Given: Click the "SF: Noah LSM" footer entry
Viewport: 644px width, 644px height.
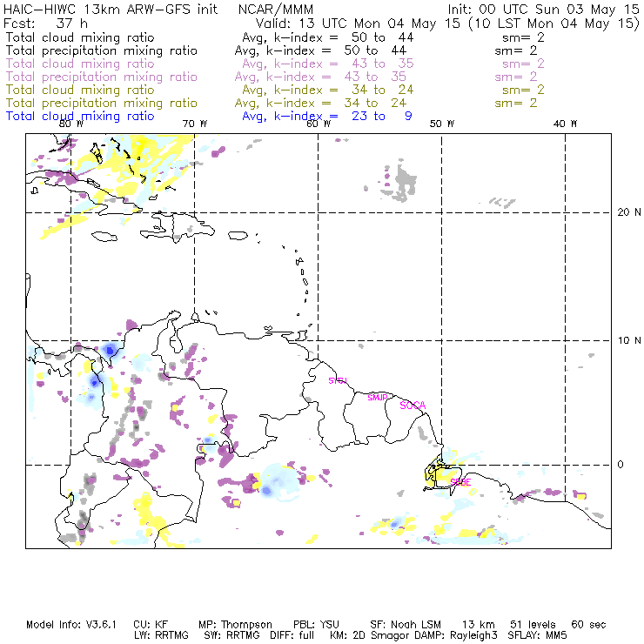Looking at the screenshot, I should point(406,625).
